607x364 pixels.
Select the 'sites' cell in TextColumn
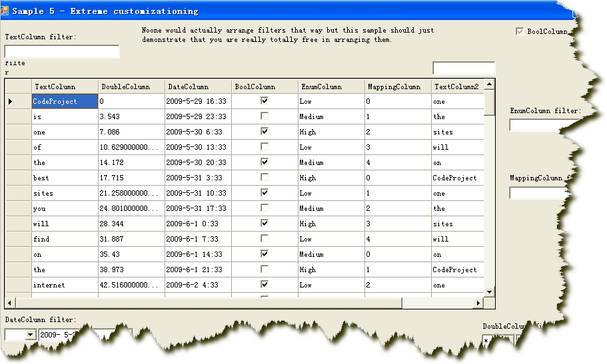tap(65, 193)
